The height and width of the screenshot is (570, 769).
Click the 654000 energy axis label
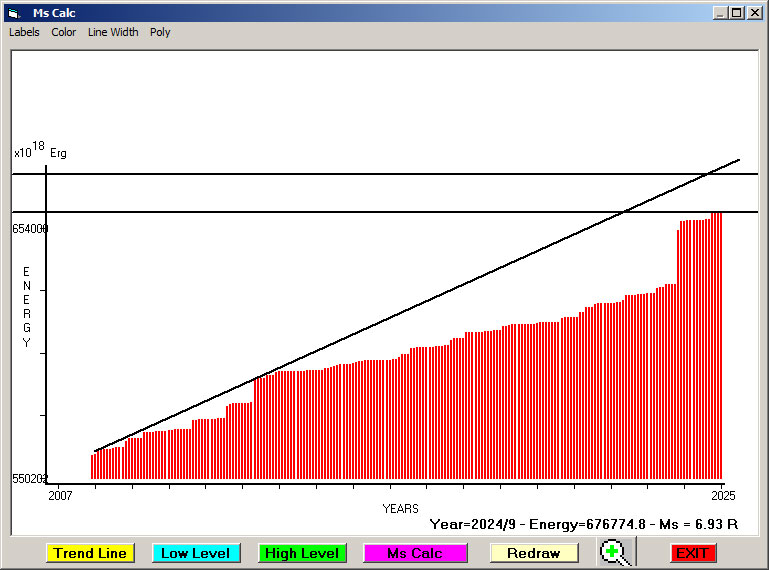(x=30, y=229)
